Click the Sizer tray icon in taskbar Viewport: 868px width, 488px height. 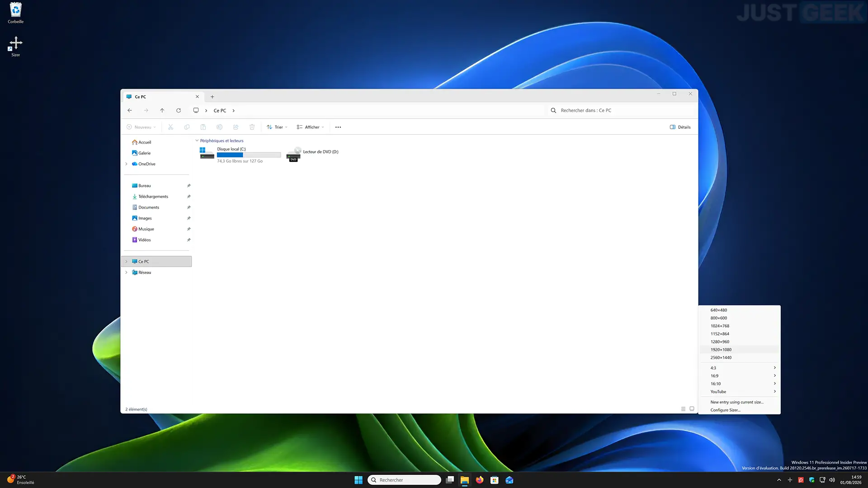(790, 480)
